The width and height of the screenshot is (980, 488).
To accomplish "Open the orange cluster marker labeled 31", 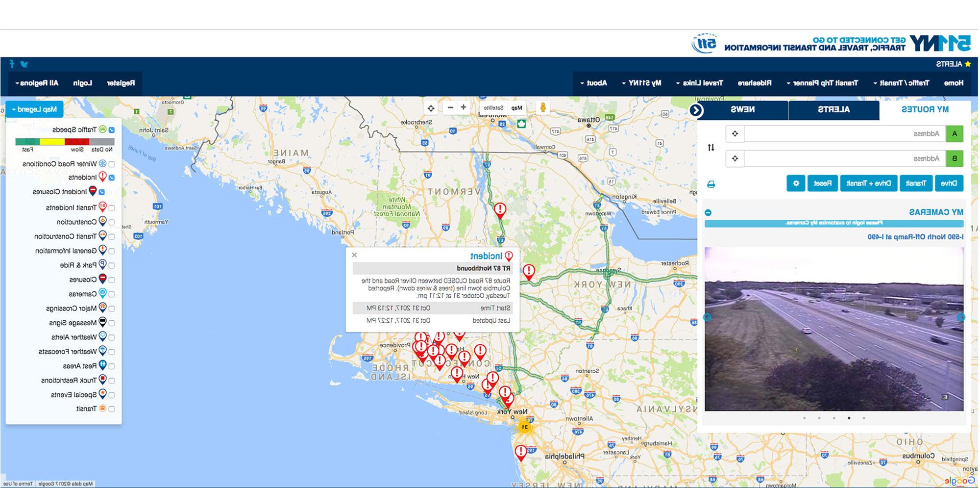I will point(525,427).
